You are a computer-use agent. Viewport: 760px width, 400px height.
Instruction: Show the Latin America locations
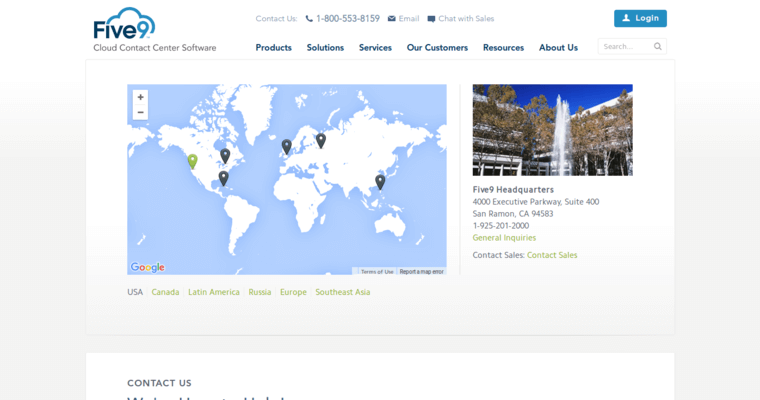click(214, 292)
